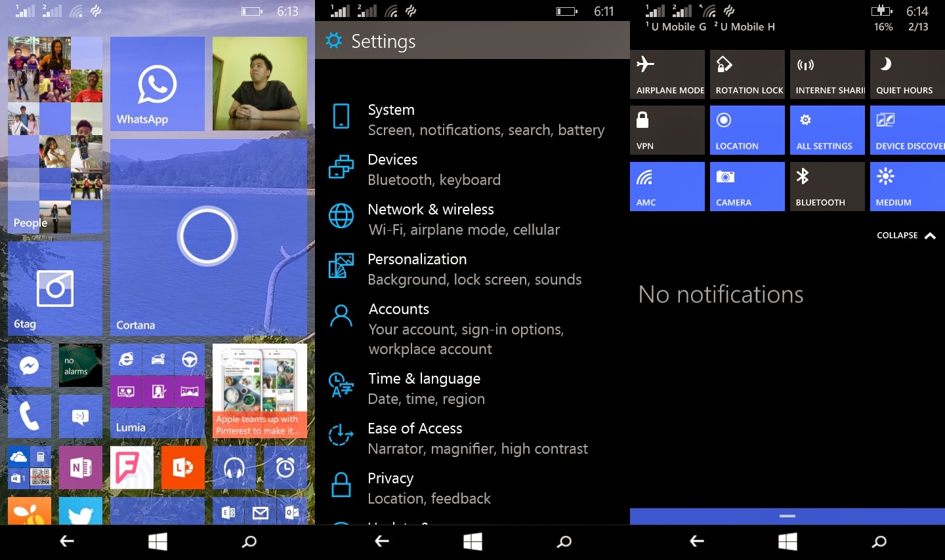Screen dimensions: 945x560
Task: Open the car tile in the Lumia folder
Action: (158, 359)
